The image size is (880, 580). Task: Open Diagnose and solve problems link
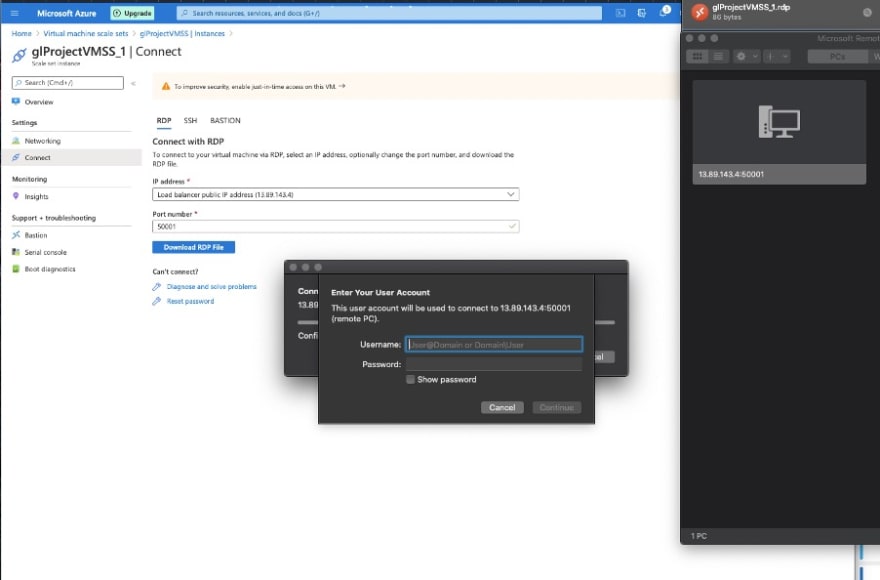[x=211, y=286]
